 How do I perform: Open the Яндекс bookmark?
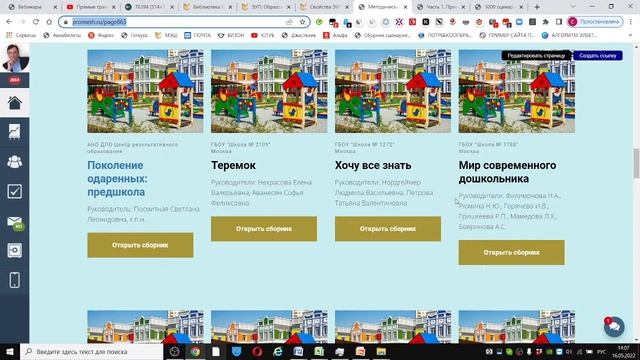pyautogui.click(x=101, y=36)
